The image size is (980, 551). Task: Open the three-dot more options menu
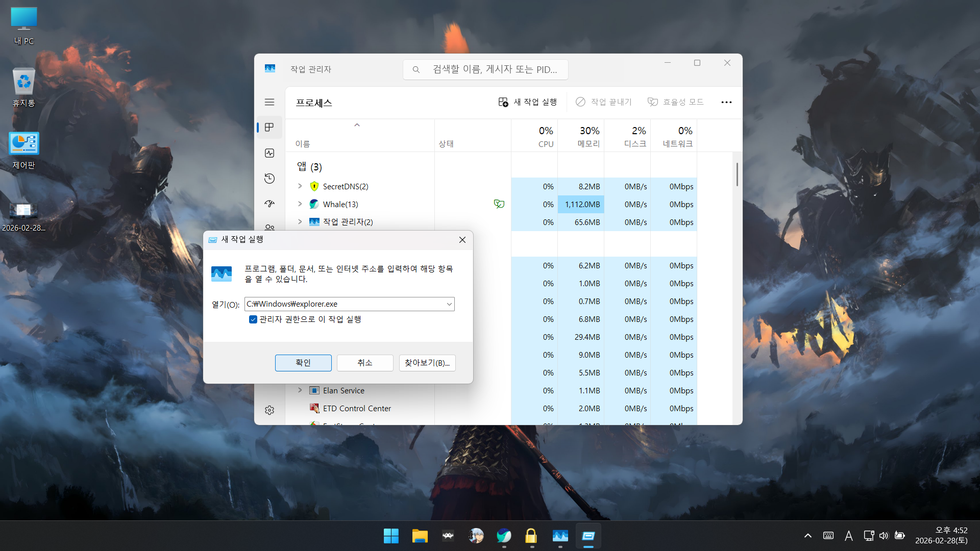(x=726, y=102)
